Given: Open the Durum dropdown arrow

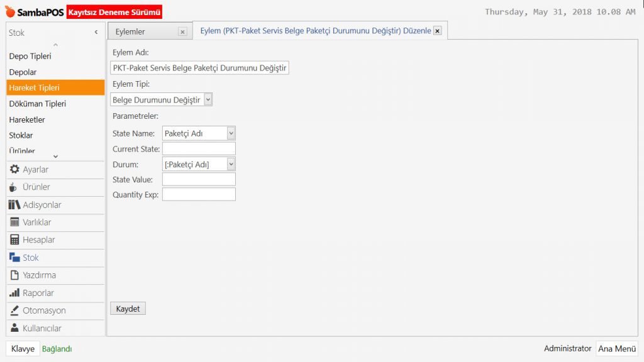Looking at the screenshot, I should pos(231,164).
